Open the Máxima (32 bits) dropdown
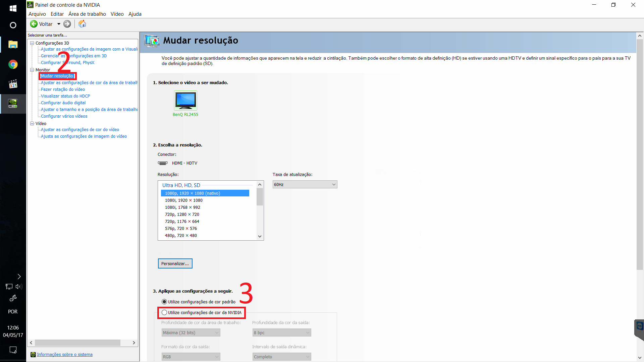This screenshot has height=362, width=644. pyautogui.click(x=191, y=333)
